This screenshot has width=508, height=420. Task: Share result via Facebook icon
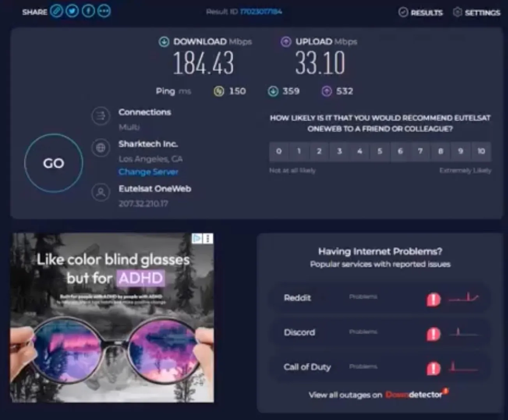tap(88, 11)
